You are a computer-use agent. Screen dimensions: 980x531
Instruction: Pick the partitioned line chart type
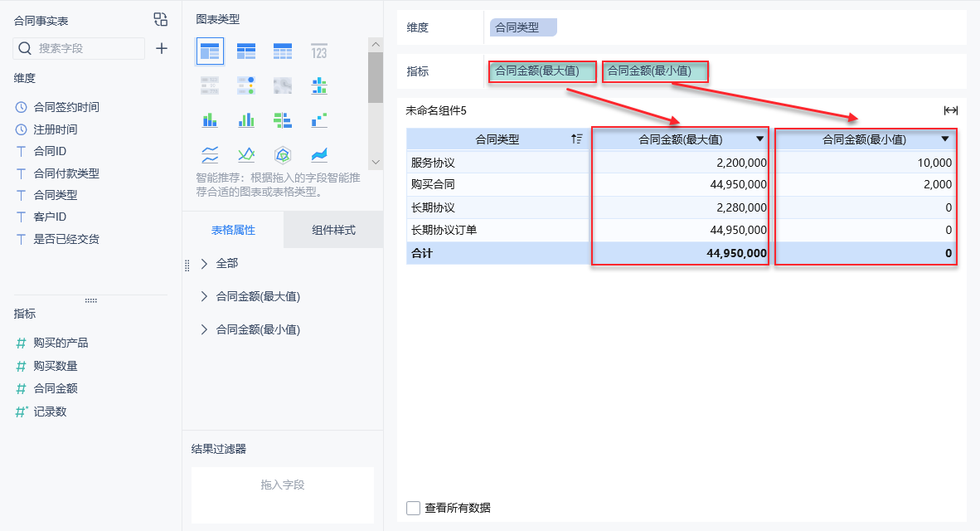tap(210, 153)
